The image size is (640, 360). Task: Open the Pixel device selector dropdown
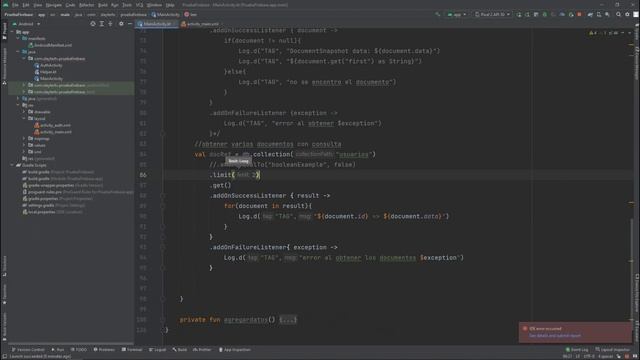coord(492,14)
